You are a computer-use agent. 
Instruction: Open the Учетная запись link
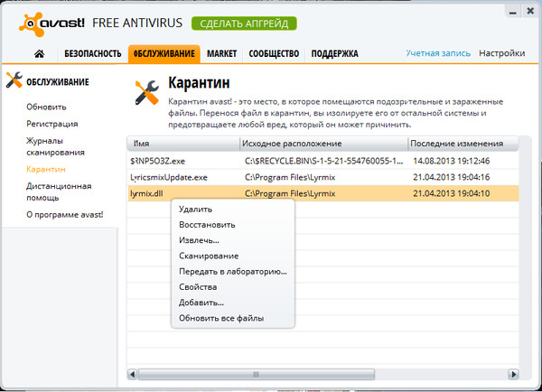point(438,53)
